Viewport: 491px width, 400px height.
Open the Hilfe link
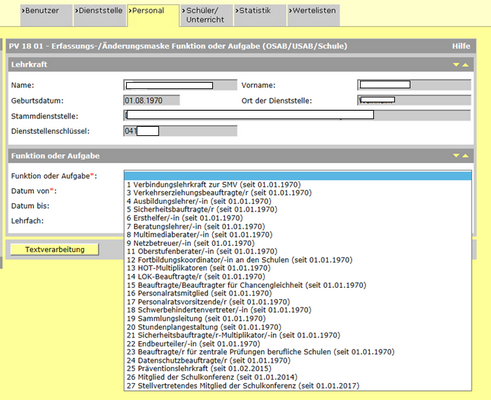[x=461, y=46]
